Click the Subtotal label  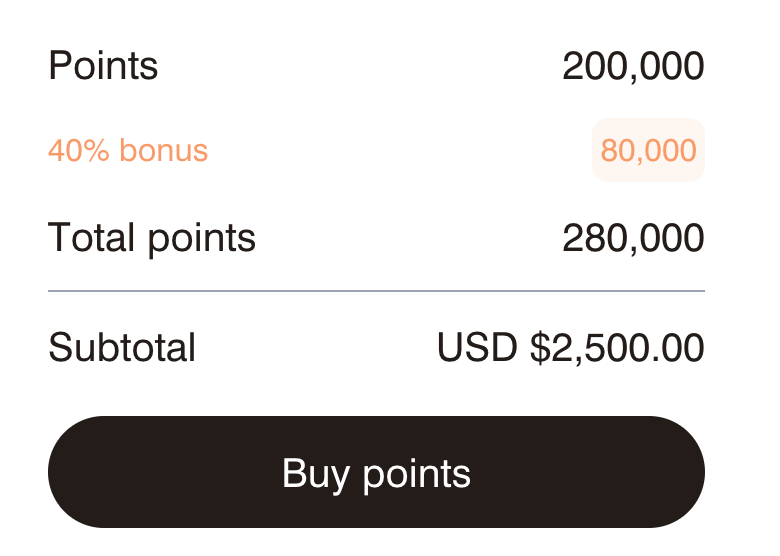point(122,348)
